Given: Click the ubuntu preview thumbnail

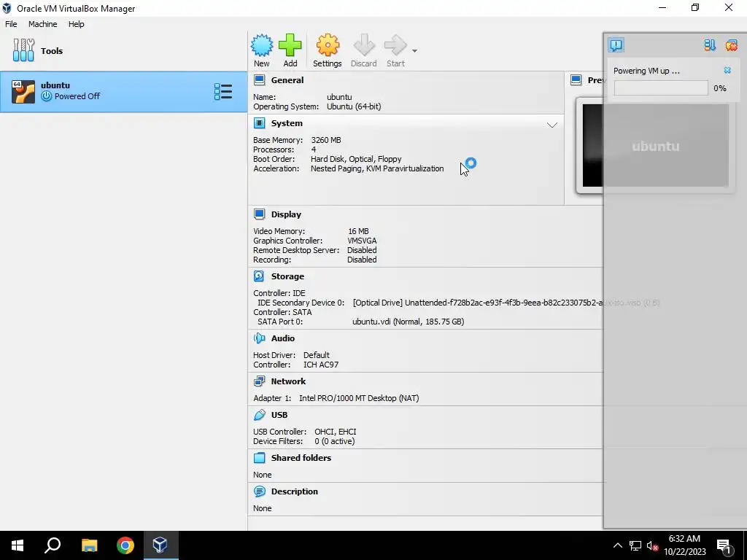Looking at the screenshot, I should point(655,146).
